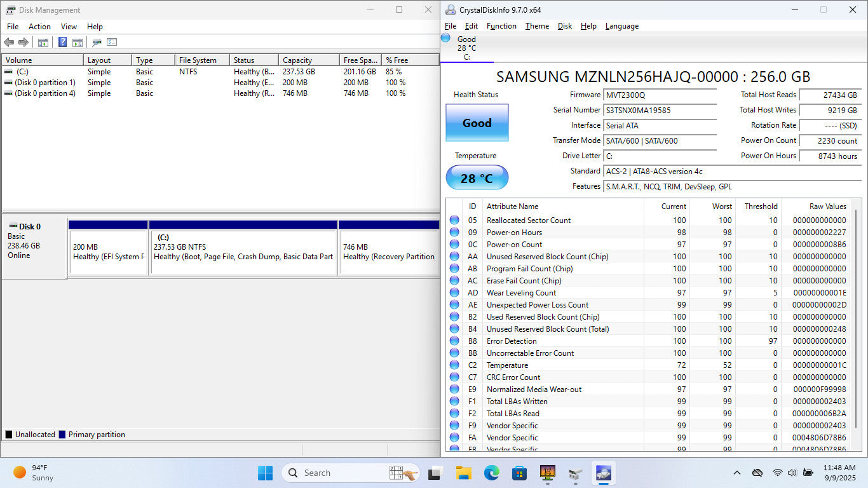The height and width of the screenshot is (488, 868).
Task: Click the checklist settings toolbar icon in Disk Management
Action: (112, 43)
